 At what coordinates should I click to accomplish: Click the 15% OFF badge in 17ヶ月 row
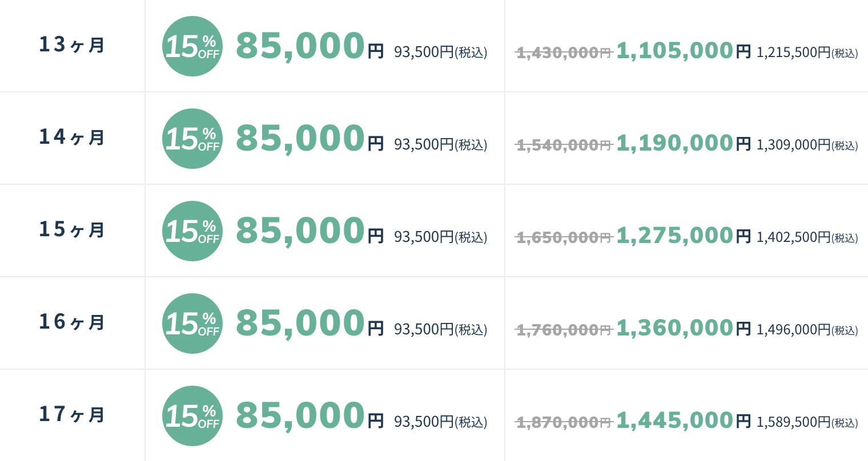click(192, 416)
